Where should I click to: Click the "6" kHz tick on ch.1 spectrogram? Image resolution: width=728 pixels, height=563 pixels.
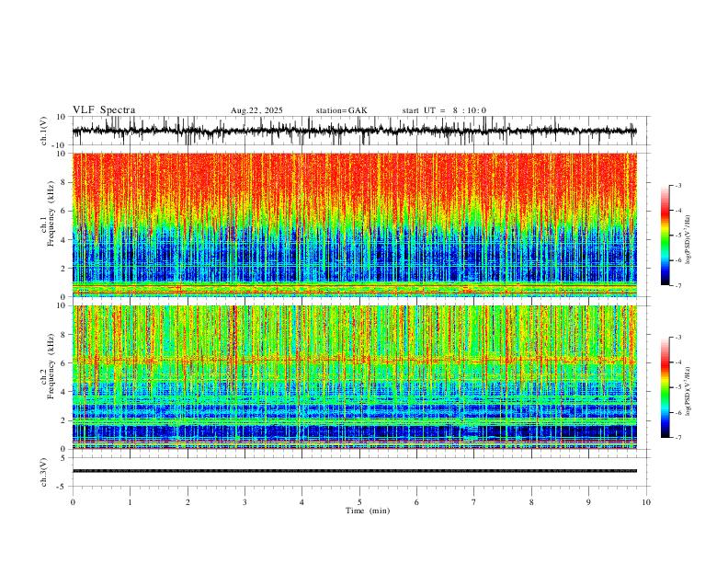[63, 211]
